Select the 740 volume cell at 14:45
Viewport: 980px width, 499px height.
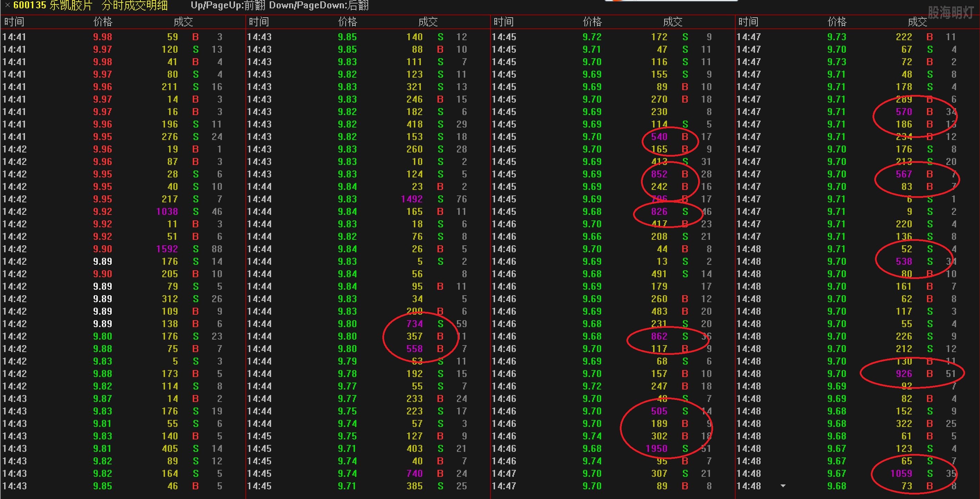click(415, 473)
